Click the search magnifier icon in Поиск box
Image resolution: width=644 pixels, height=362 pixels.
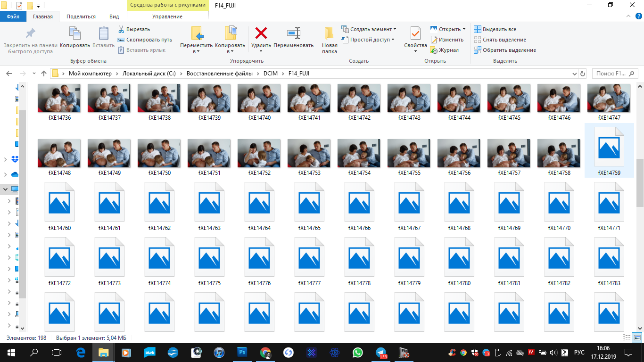coord(632,74)
